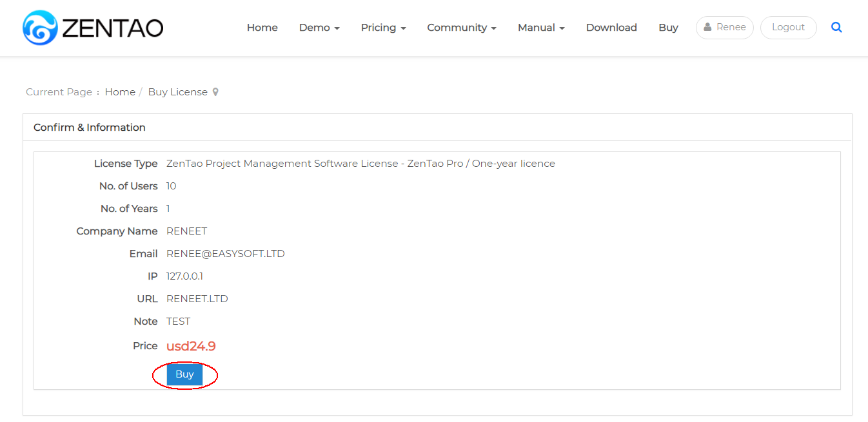Expand the Pricing dropdown menu
The width and height of the screenshot is (868, 422).
click(x=384, y=28)
